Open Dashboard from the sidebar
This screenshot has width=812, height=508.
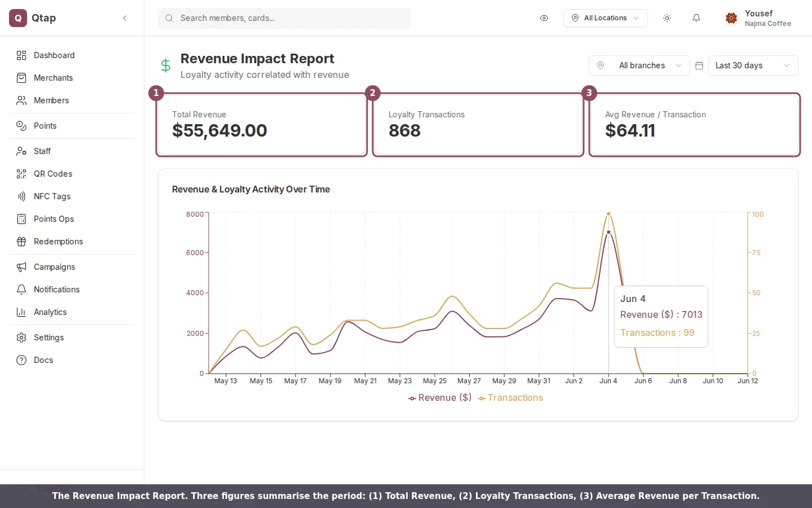[72, 55]
